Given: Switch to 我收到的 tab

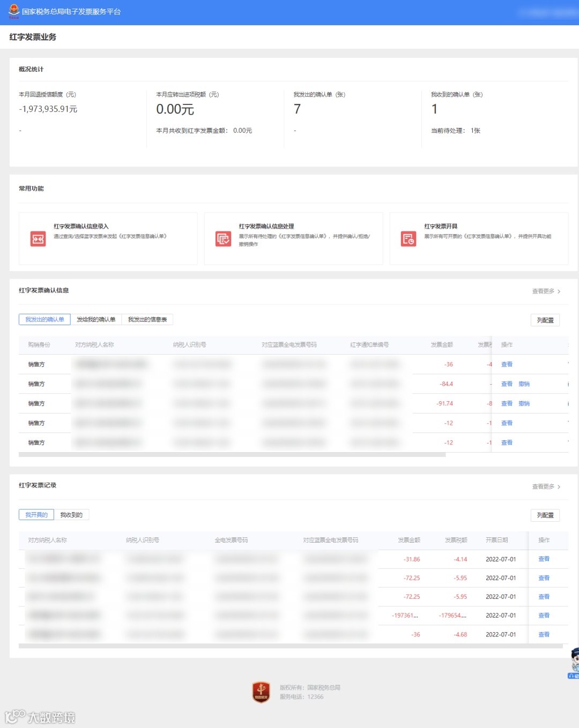Looking at the screenshot, I should [x=71, y=515].
